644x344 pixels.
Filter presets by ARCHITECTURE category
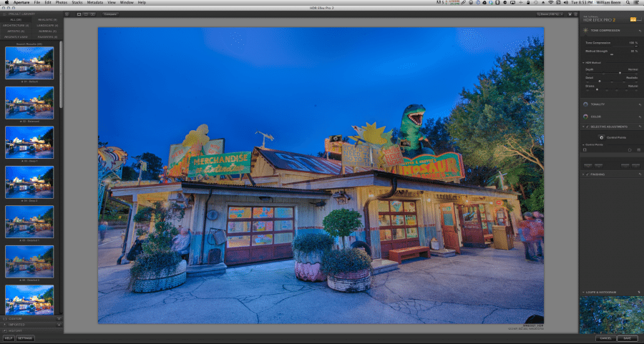(16, 26)
